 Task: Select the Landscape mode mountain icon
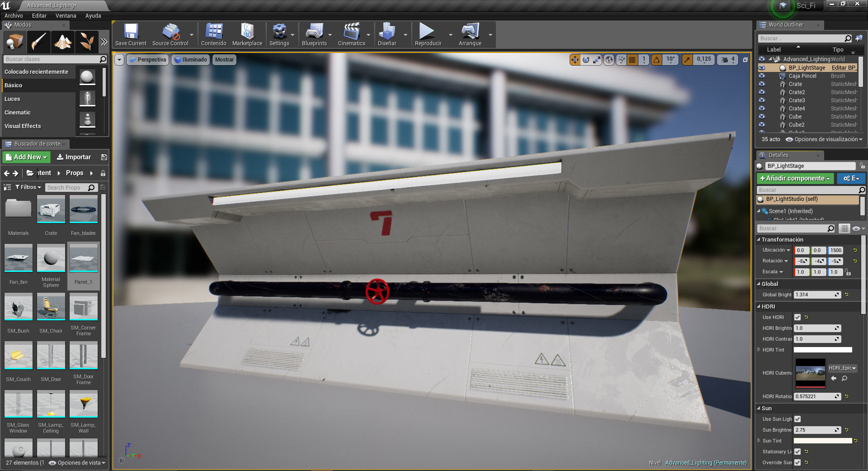click(x=62, y=42)
